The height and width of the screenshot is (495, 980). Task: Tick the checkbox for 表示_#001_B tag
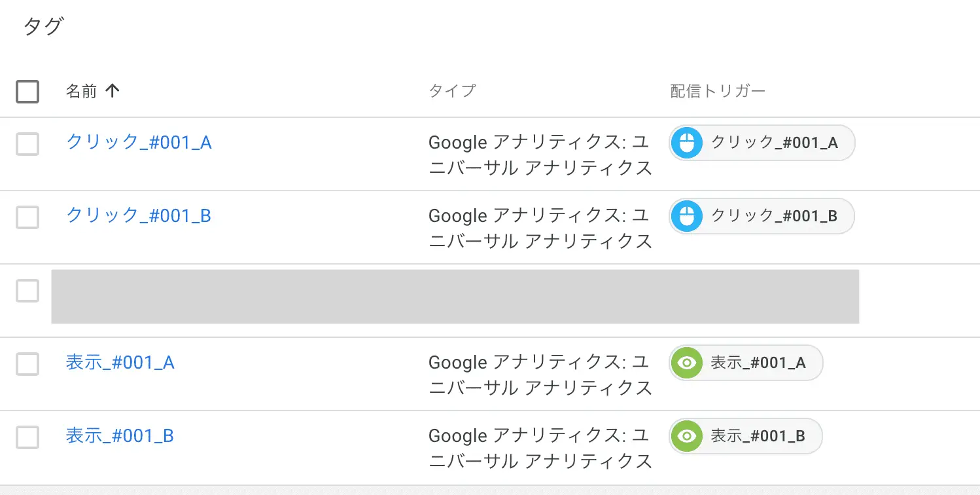click(x=27, y=437)
